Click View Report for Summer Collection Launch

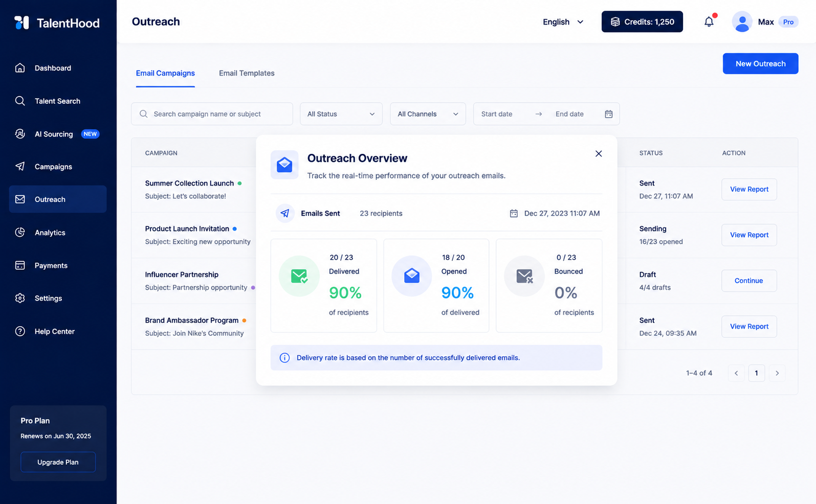tap(749, 189)
